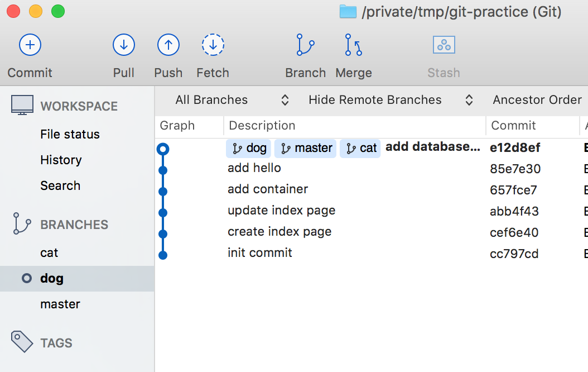
Task: Click the dog branch label on top commit
Action: (249, 148)
